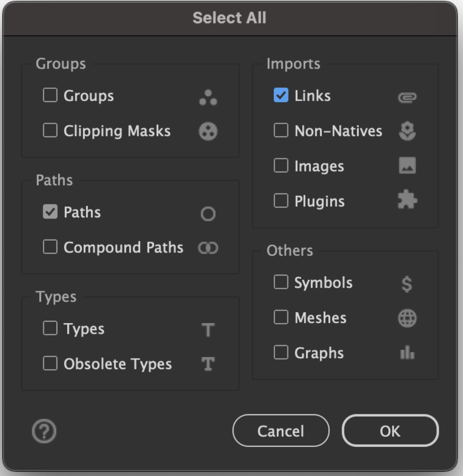The width and height of the screenshot is (463, 476).
Task: Click the Graphs bar chart icon
Action: (407, 353)
